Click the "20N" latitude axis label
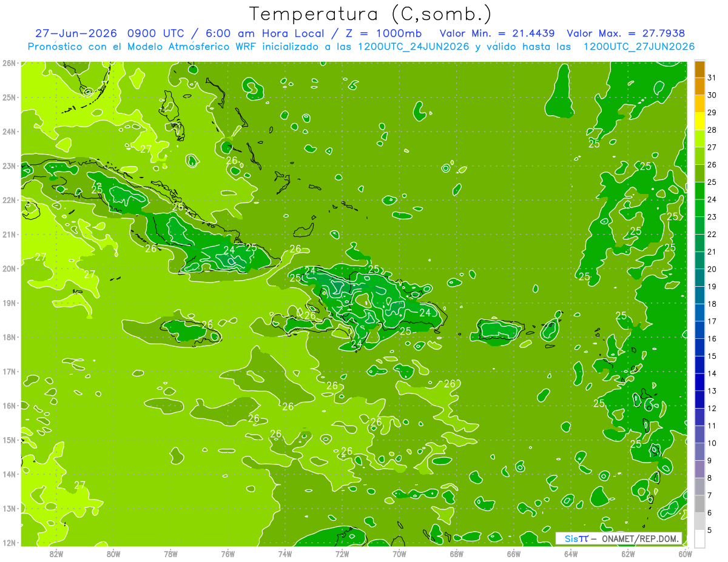The image size is (728, 562). 9,269
